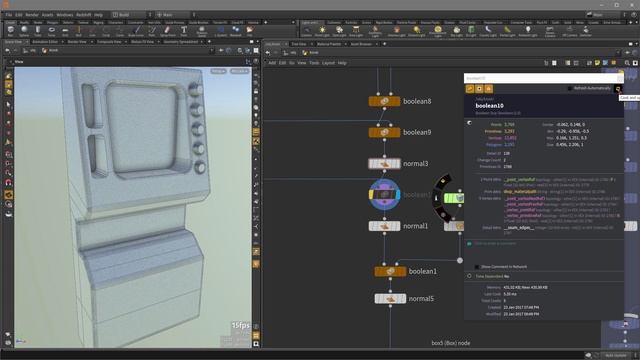Select the File shelf tool
The width and height of the screenshot is (640, 360).
pos(249,31)
